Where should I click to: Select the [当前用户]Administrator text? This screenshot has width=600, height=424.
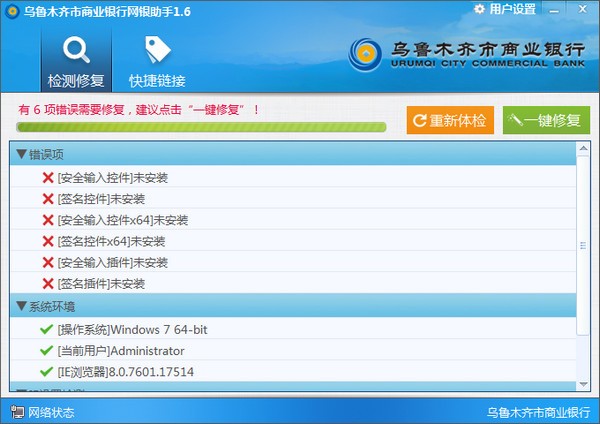tap(121, 351)
